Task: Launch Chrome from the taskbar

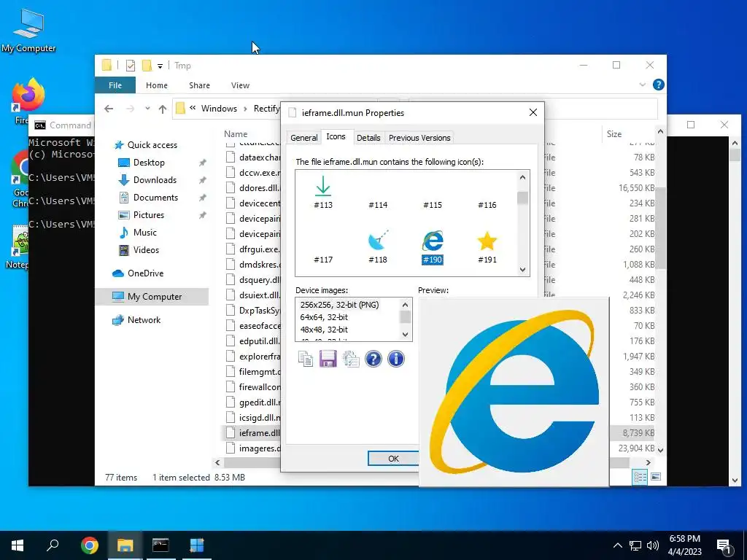Action: [x=89, y=545]
